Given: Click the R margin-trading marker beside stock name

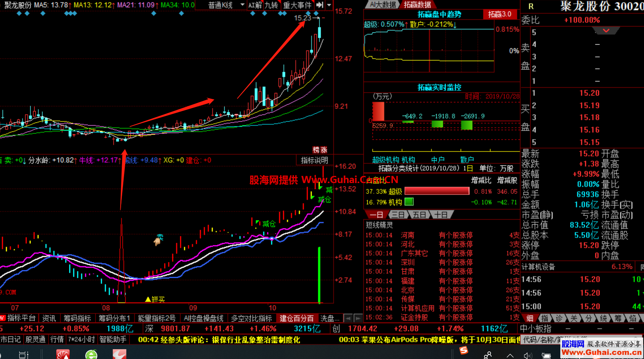Looking at the screenshot, I should (531, 6).
